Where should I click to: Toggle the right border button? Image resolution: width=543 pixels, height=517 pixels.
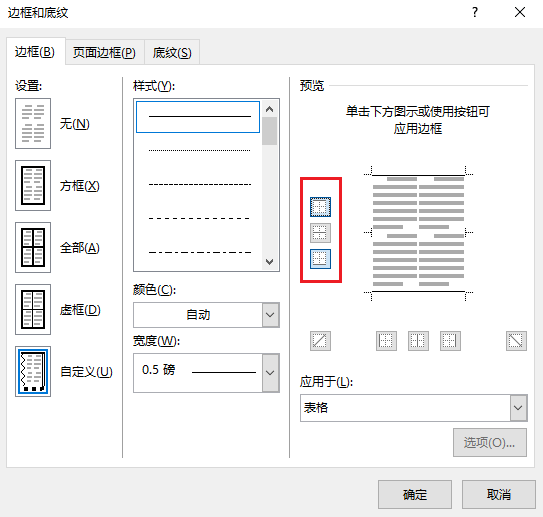click(450, 341)
